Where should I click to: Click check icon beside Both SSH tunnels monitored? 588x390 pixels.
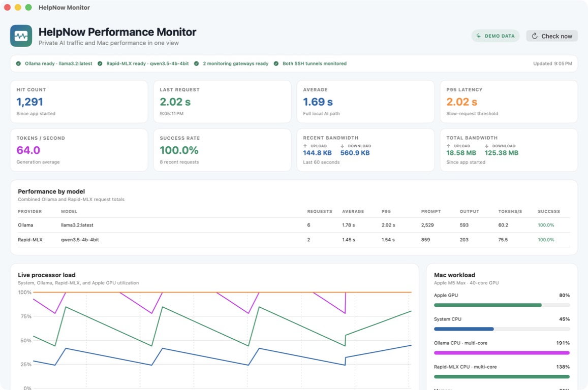(x=276, y=63)
